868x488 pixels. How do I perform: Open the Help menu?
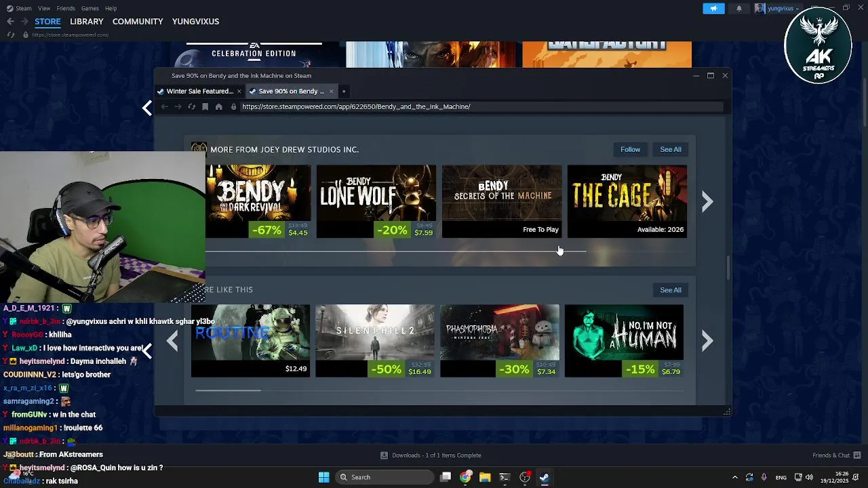(x=111, y=8)
